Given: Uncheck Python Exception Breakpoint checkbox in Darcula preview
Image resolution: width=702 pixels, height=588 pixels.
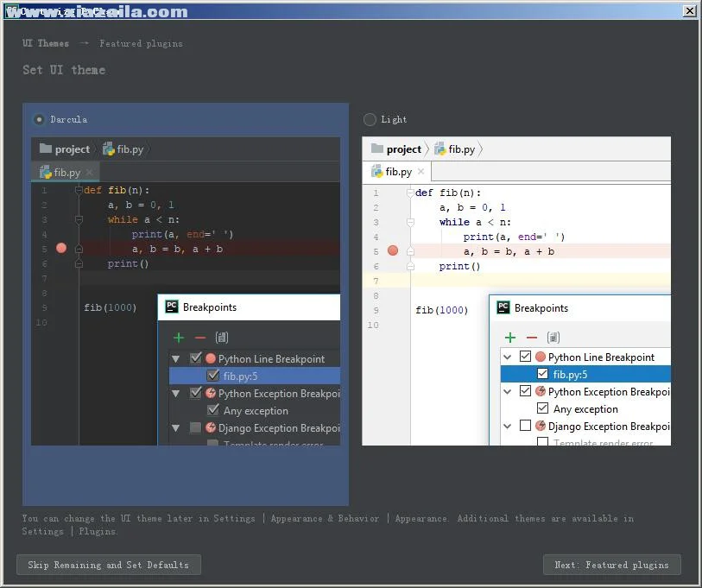Looking at the screenshot, I should 196,393.
